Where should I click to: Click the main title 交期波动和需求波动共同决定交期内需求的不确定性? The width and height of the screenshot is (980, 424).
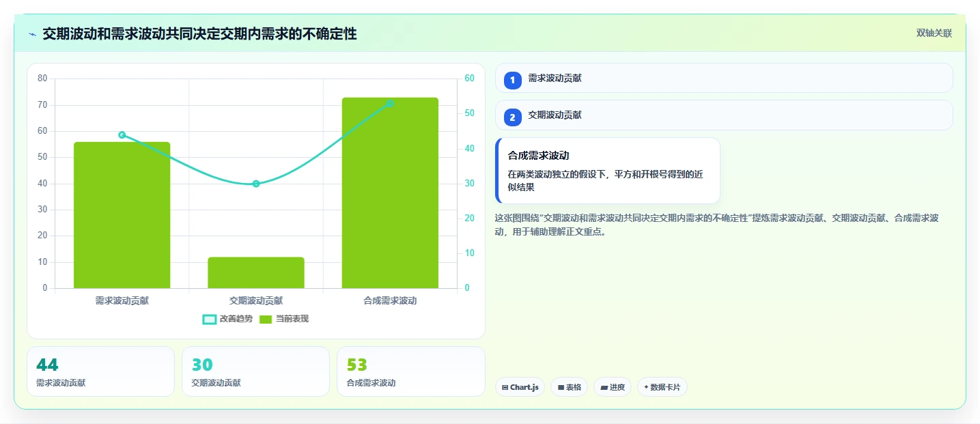(199, 33)
